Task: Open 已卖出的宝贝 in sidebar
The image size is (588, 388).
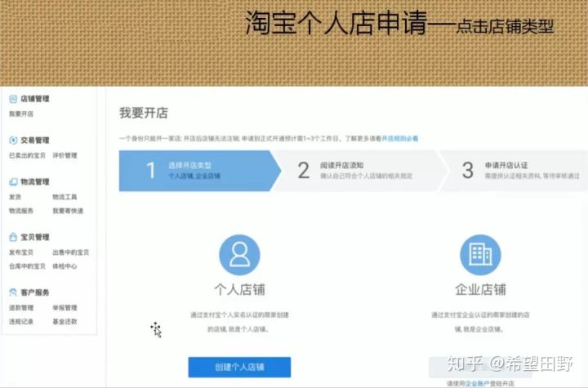Action: [x=28, y=155]
